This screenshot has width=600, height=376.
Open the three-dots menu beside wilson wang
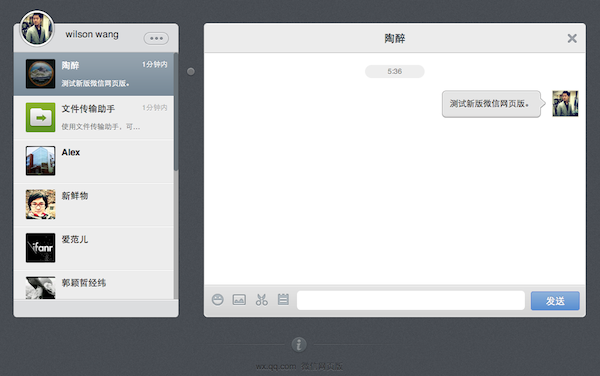pos(156,38)
